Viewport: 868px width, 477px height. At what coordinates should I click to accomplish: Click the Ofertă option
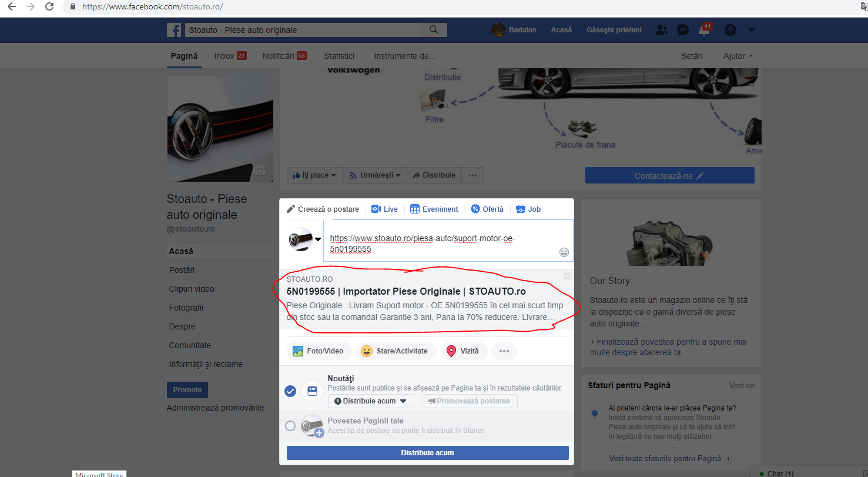coord(487,209)
